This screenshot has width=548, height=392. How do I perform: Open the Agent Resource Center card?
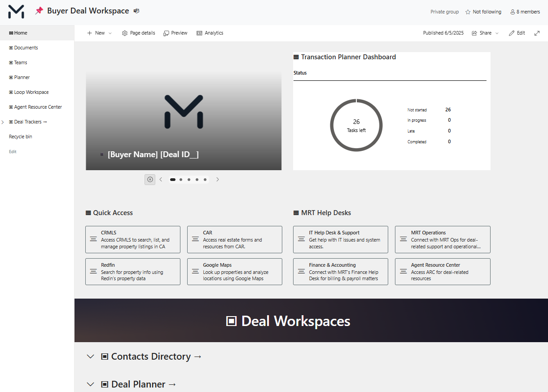[x=443, y=272]
